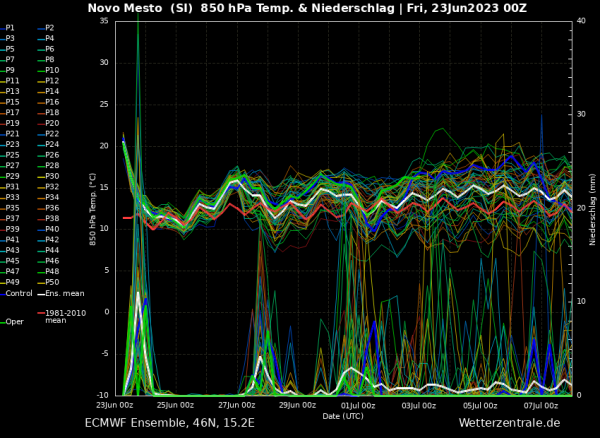The width and height of the screenshot is (600, 438).
Task: Click the 40 precipitation axis label
Action: (x=581, y=21)
